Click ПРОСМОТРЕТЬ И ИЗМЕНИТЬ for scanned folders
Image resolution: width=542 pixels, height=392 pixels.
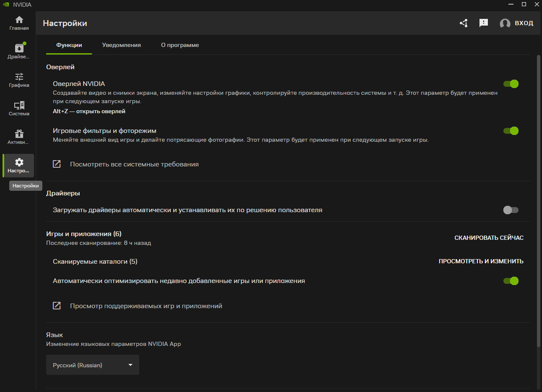pos(481,261)
